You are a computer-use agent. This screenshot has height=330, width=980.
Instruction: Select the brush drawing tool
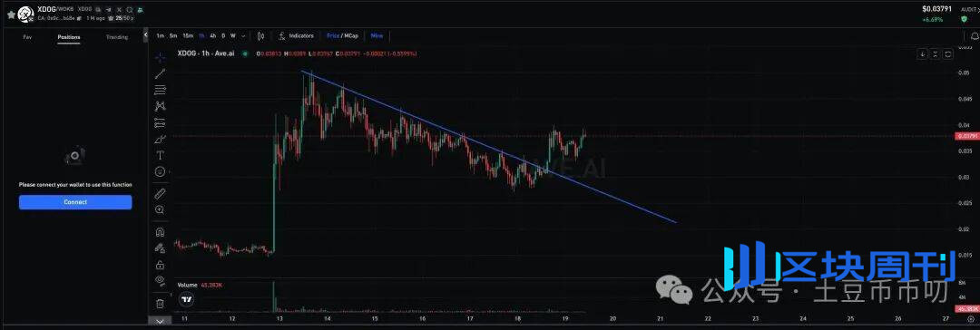point(160,139)
